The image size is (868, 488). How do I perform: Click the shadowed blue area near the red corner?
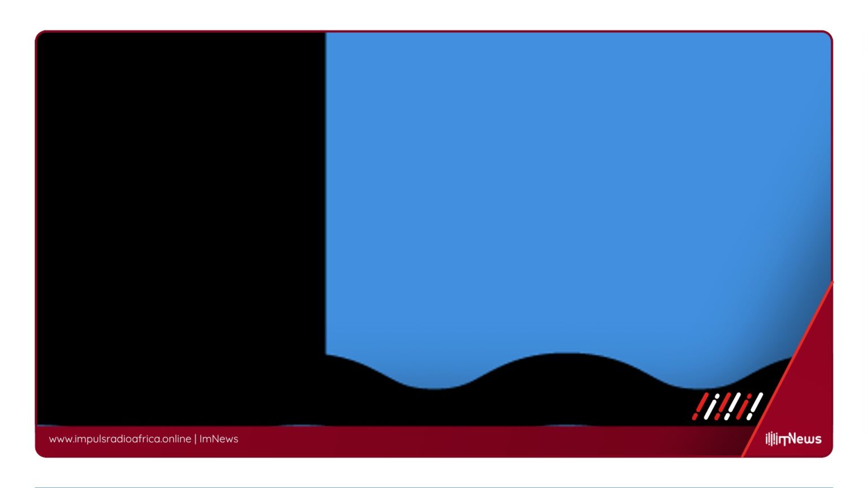pos(791,316)
